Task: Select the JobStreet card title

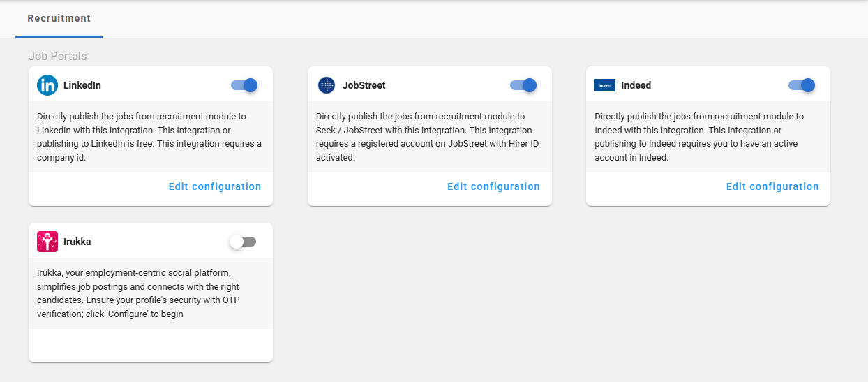Action: point(364,85)
